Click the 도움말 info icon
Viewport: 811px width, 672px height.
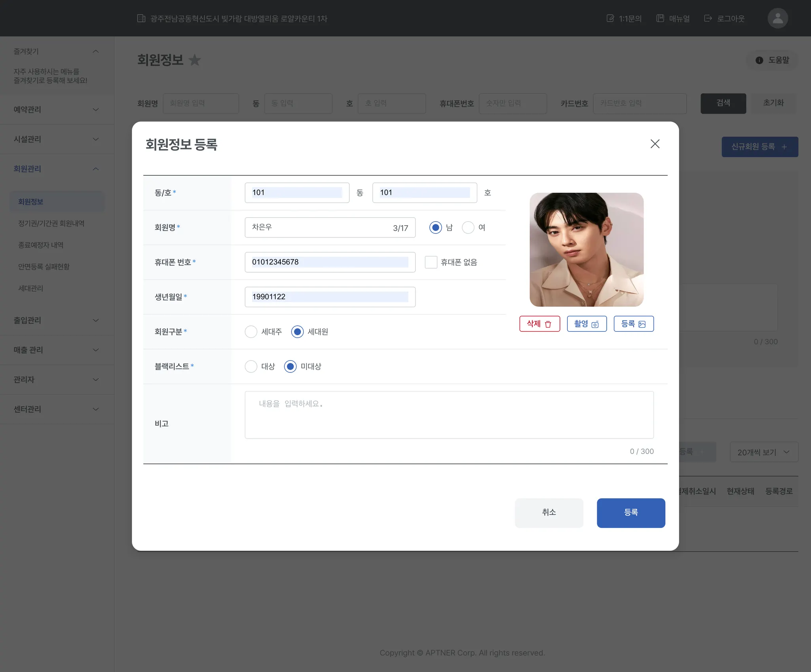pyautogui.click(x=759, y=60)
